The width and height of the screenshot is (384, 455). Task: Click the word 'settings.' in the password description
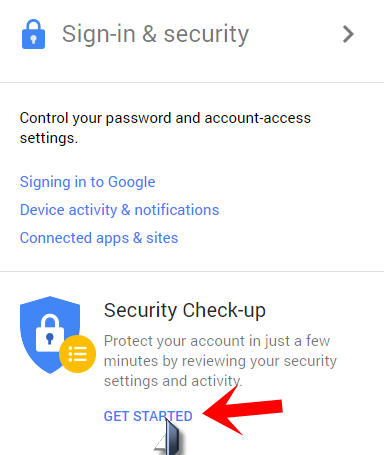pyautogui.click(x=49, y=138)
